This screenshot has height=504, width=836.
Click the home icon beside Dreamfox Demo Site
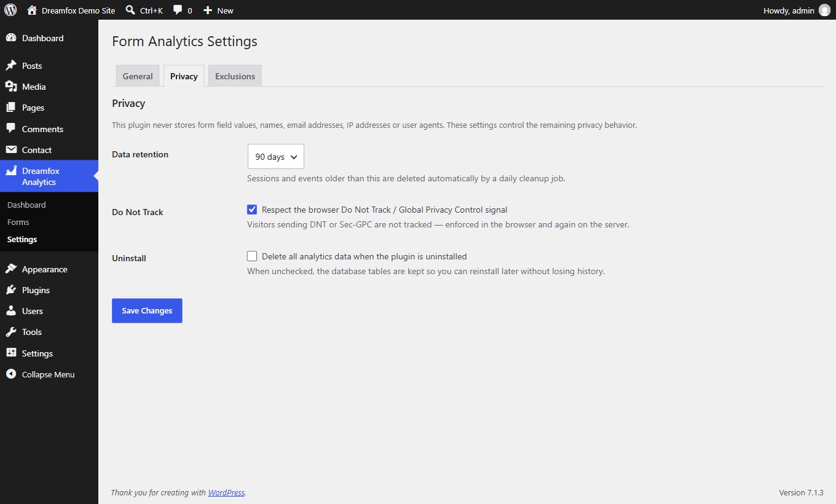coord(32,10)
